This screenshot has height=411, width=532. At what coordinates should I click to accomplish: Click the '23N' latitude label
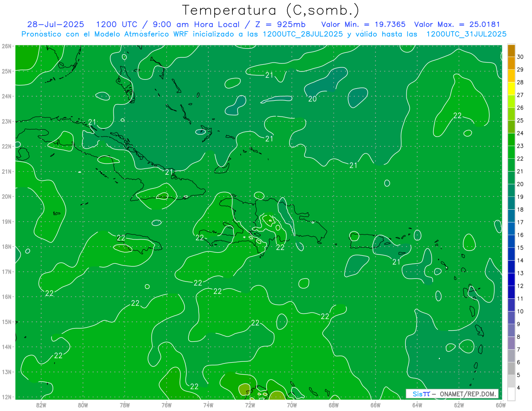[x=7, y=121]
